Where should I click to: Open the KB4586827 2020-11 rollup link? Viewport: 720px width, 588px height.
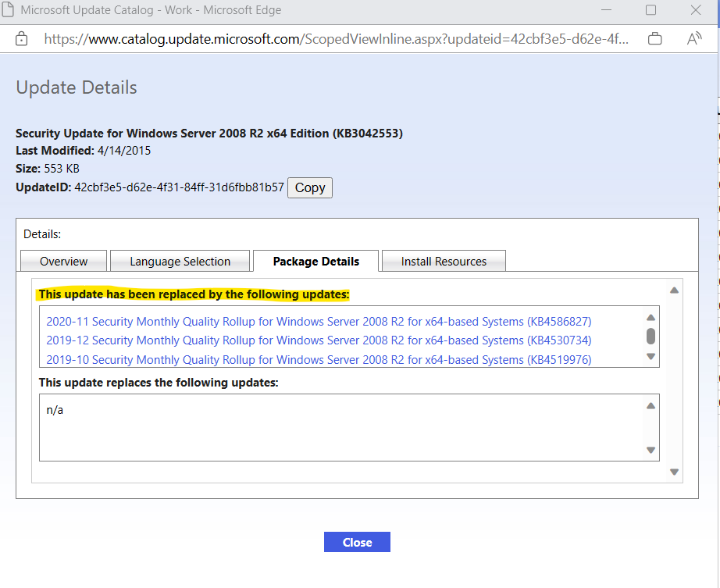coord(319,321)
